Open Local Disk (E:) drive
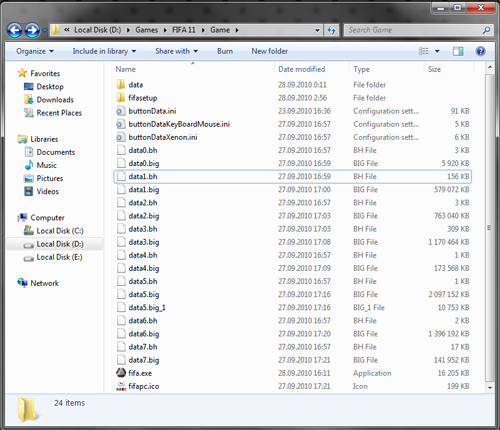Image resolution: width=500 pixels, height=430 pixels. tap(59, 257)
